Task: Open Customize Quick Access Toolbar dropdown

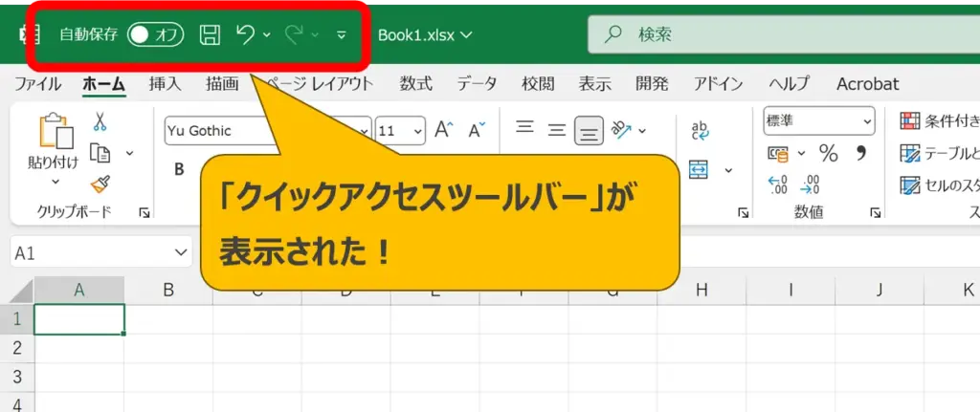Action: coord(342,35)
